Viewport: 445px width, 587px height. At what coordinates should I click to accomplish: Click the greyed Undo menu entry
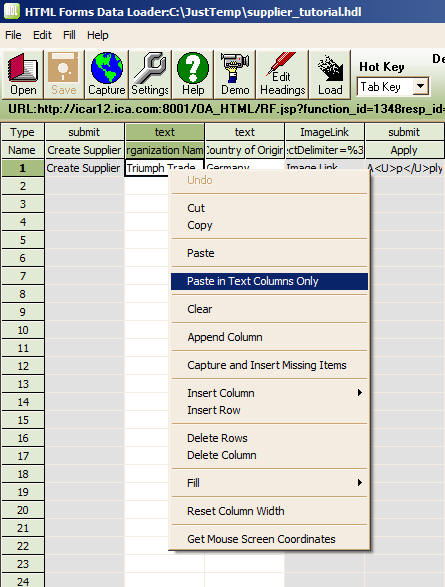click(x=269, y=180)
